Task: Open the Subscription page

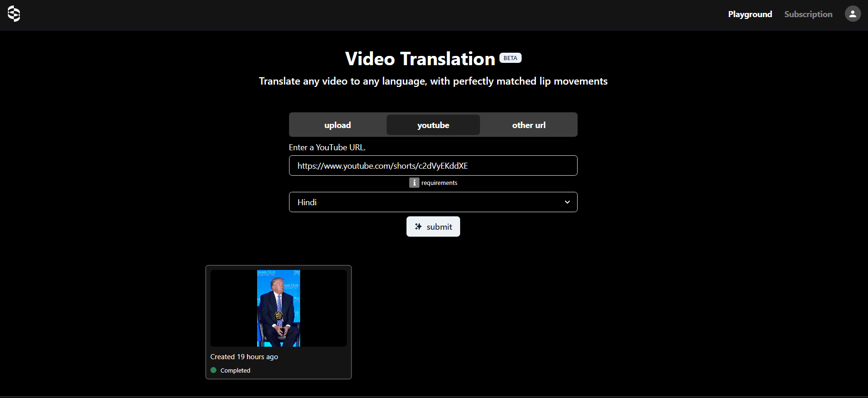Action: click(x=808, y=14)
